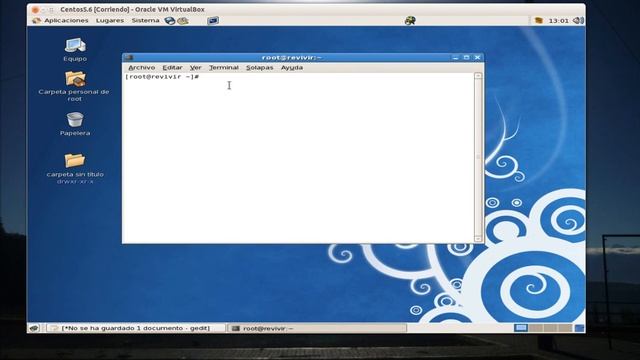
Task: Click root@revivir terminal taskbar button
Action: coord(317,328)
